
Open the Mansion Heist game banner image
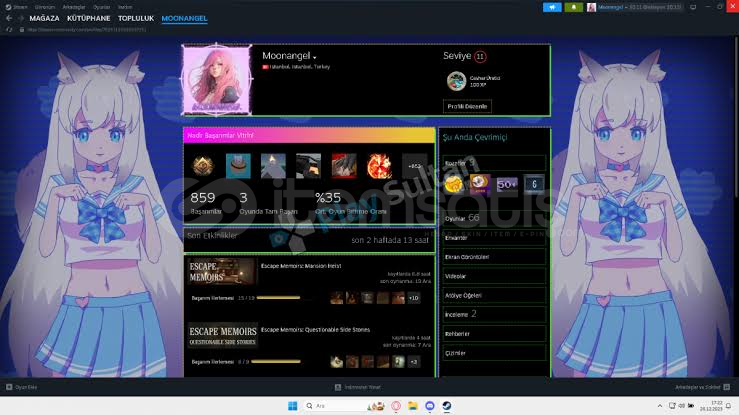(x=222, y=272)
